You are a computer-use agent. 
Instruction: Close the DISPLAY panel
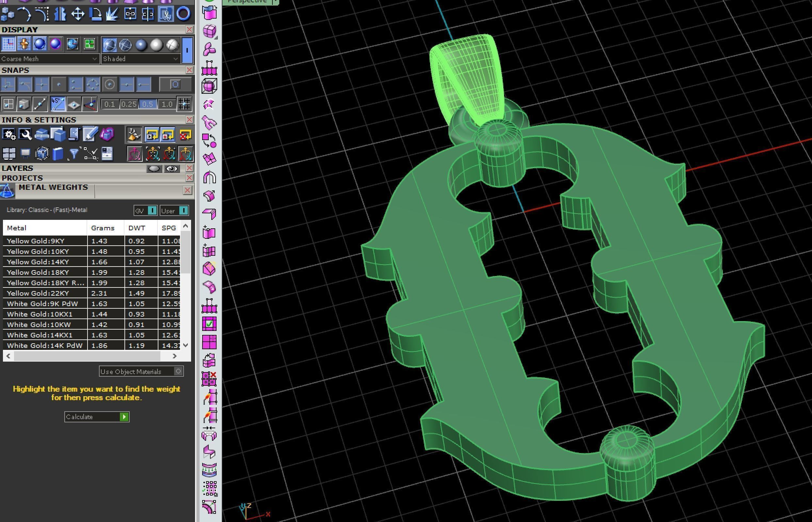(189, 29)
